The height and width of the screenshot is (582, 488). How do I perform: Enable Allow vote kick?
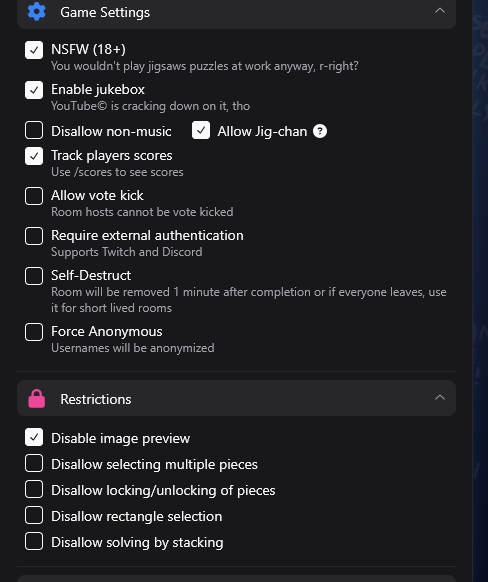point(34,196)
